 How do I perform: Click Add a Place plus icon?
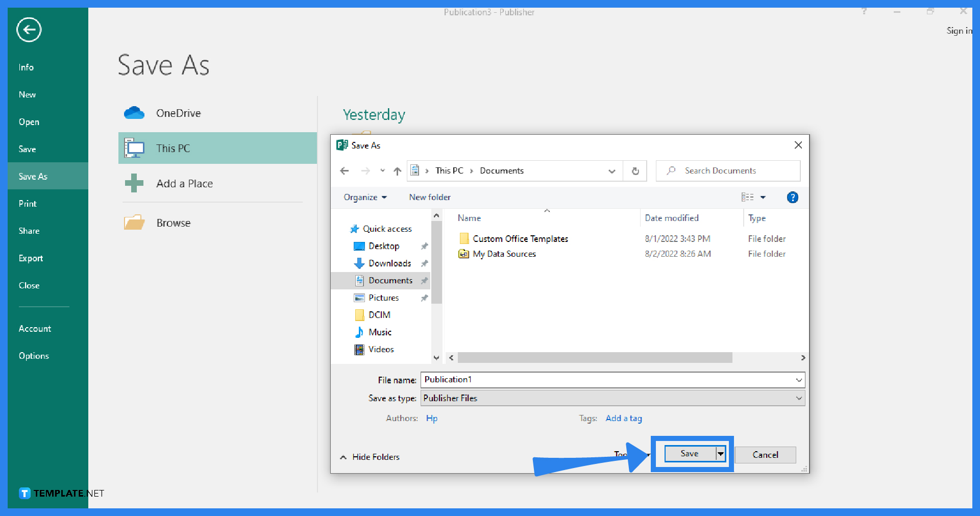pyautogui.click(x=134, y=183)
